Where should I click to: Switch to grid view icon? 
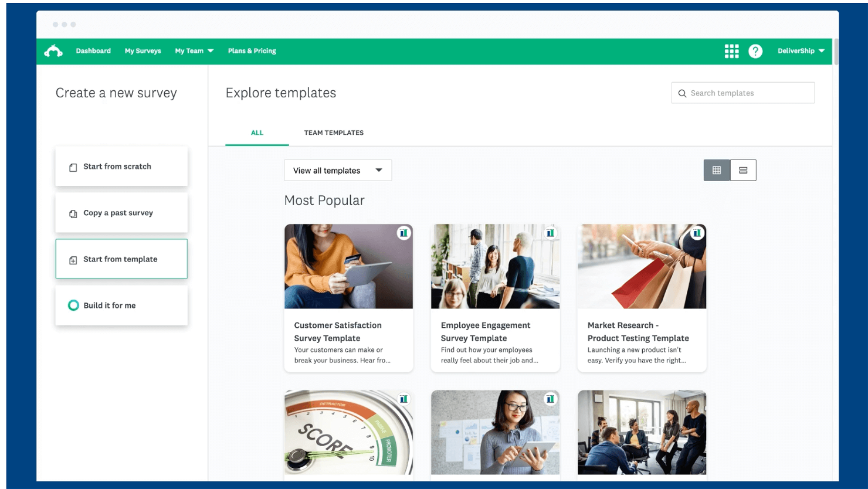pyautogui.click(x=717, y=170)
